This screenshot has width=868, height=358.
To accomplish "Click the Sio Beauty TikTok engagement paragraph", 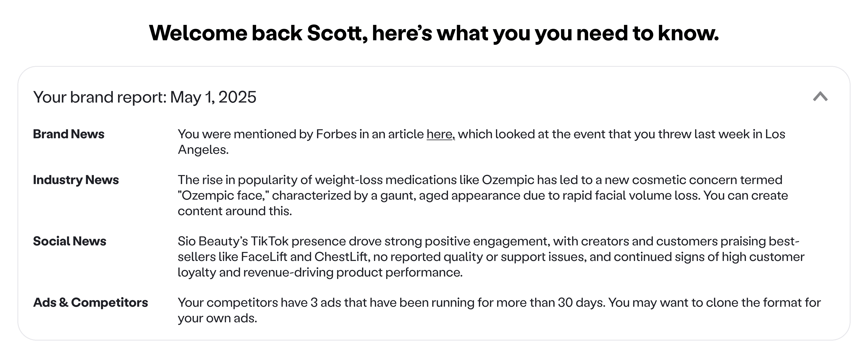I will 491,257.
